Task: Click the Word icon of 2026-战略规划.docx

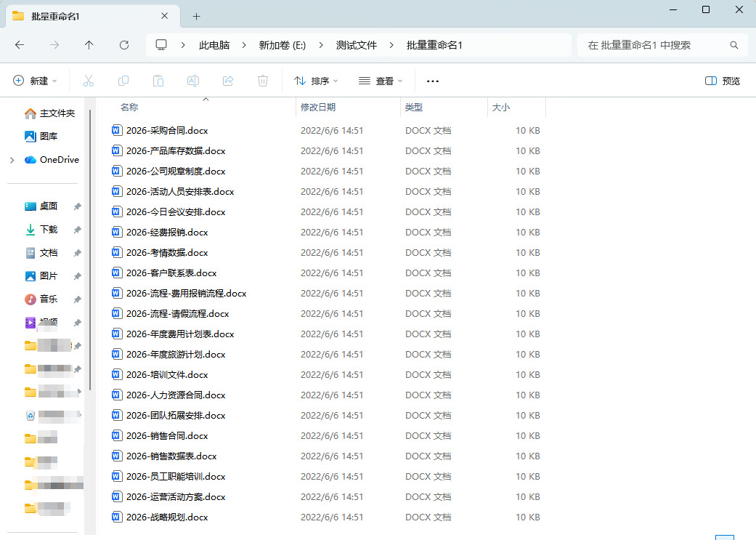Action: [116, 517]
